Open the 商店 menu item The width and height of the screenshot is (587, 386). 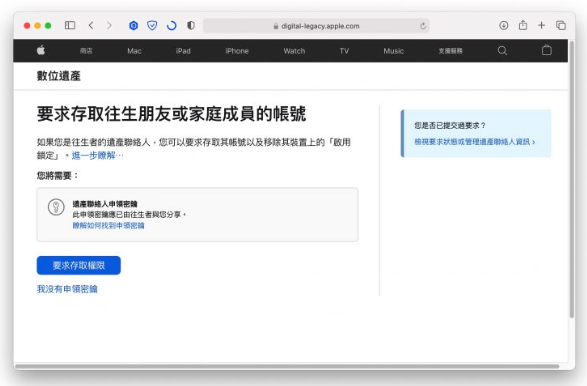(86, 51)
